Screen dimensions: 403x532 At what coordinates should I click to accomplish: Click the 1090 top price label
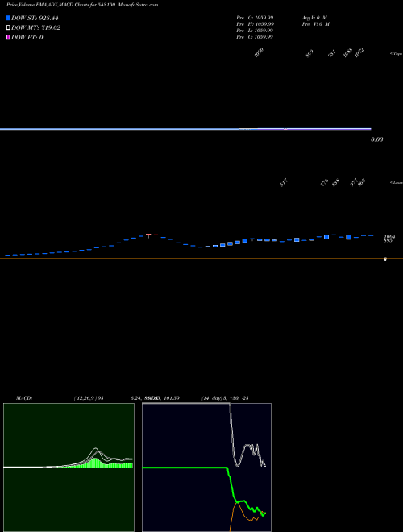tap(259, 53)
